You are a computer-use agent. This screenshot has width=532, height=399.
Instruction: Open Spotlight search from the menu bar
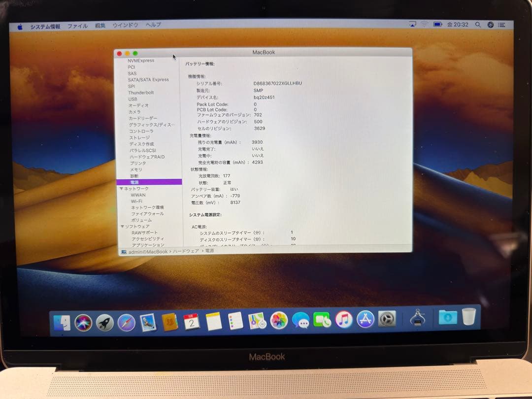478,24
